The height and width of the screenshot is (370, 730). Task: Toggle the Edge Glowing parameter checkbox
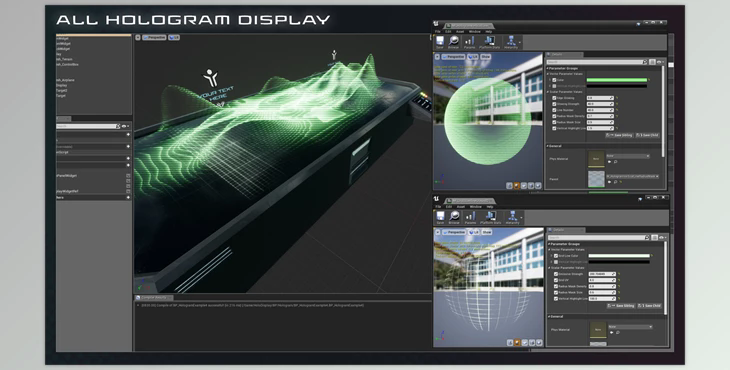point(554,98)
